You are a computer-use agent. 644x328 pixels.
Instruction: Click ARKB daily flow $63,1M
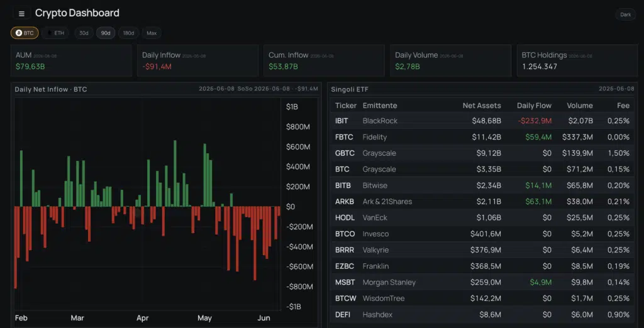[538, 202]
